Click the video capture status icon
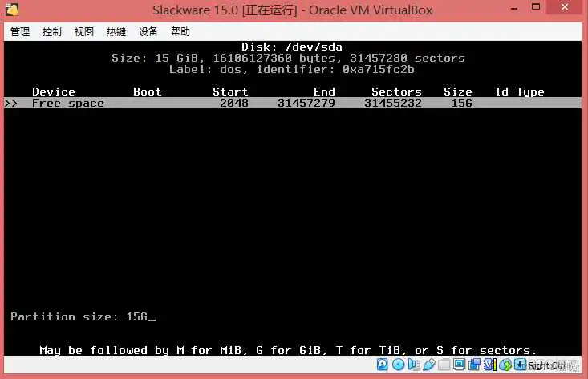 pyautogui.click(x=474, y=365)
